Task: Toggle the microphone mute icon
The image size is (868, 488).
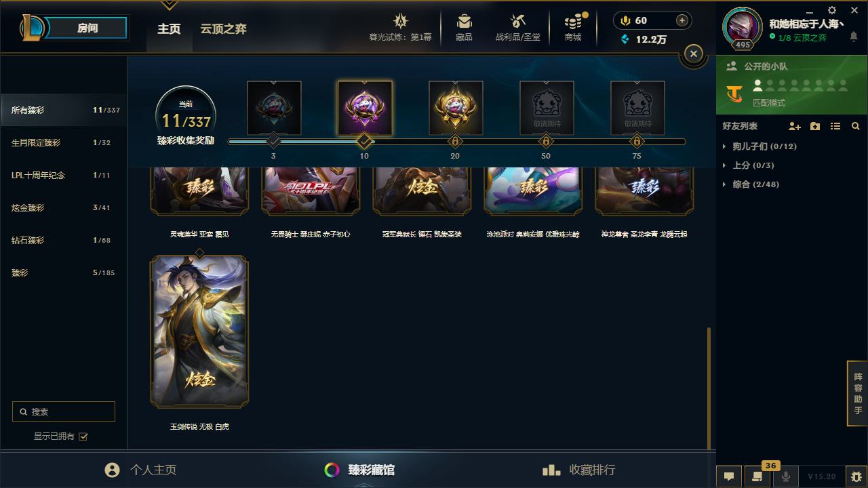Action: click(x=786, y=476)
